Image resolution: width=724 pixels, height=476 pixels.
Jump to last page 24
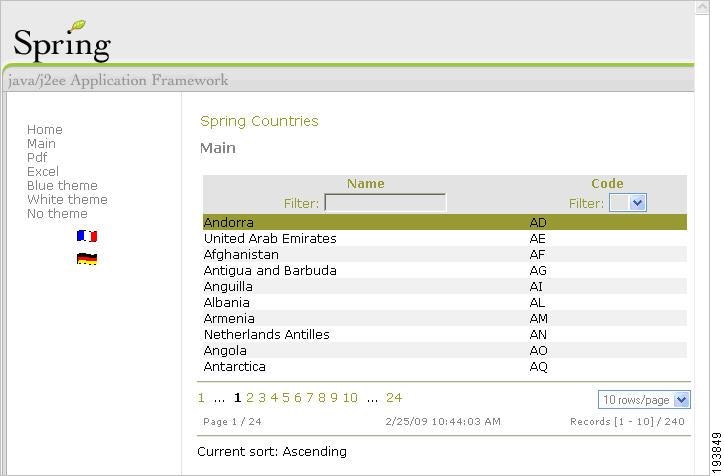[394, 398]
